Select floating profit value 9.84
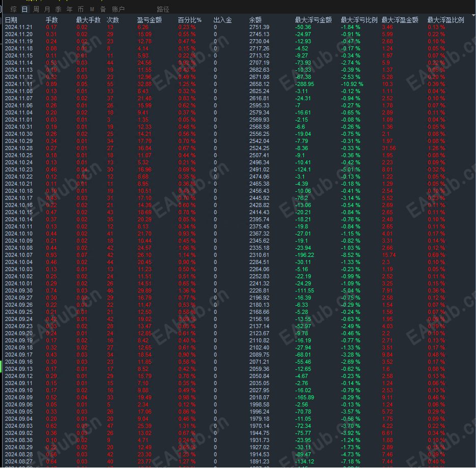Screen dimensions: 476x468 coord(387,355)
